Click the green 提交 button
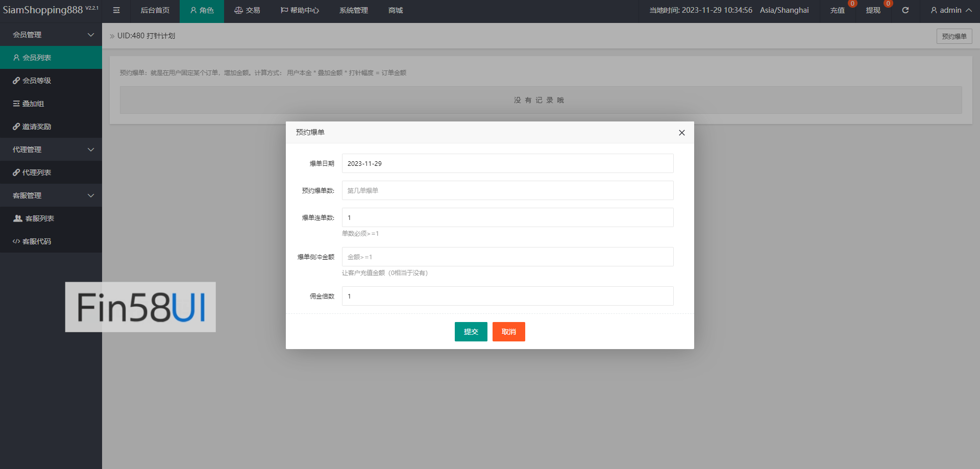The width and height of the screenshot is (980, 469). click(471, 332)
